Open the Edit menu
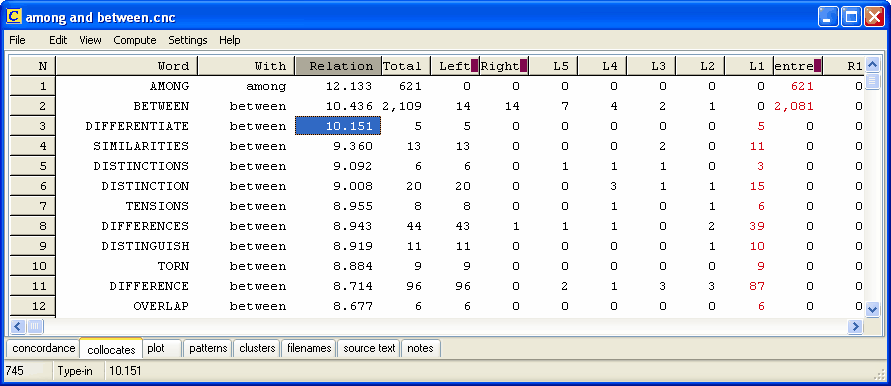The height and width of the screenshot is (386, 891). (58, 40)
